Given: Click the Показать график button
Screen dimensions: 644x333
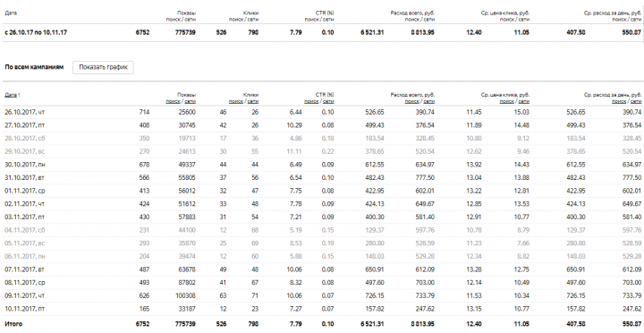Looking at the screenshot, I should (103, 67).
